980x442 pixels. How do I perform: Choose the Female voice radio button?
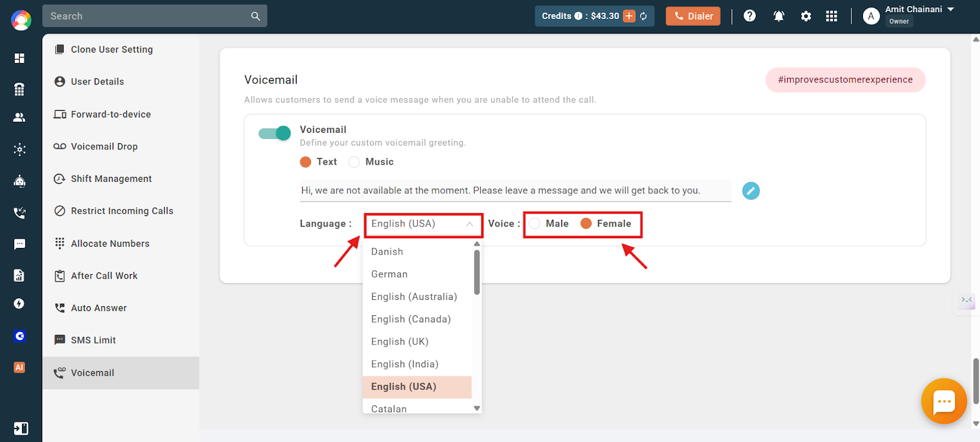click(x=586, y=223)
